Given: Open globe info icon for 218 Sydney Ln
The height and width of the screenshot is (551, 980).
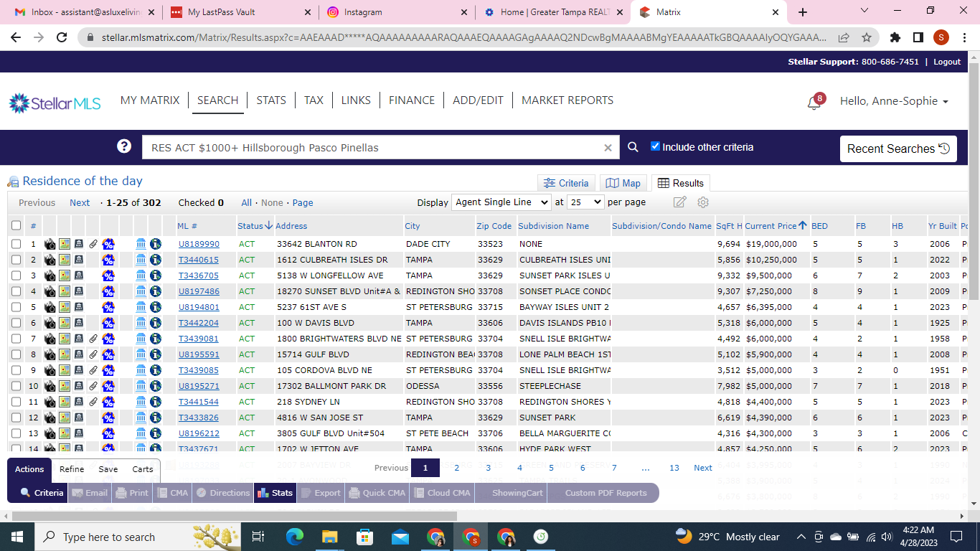Looking at the screenshot, I should pyautogui.click(x=155, y=402).
